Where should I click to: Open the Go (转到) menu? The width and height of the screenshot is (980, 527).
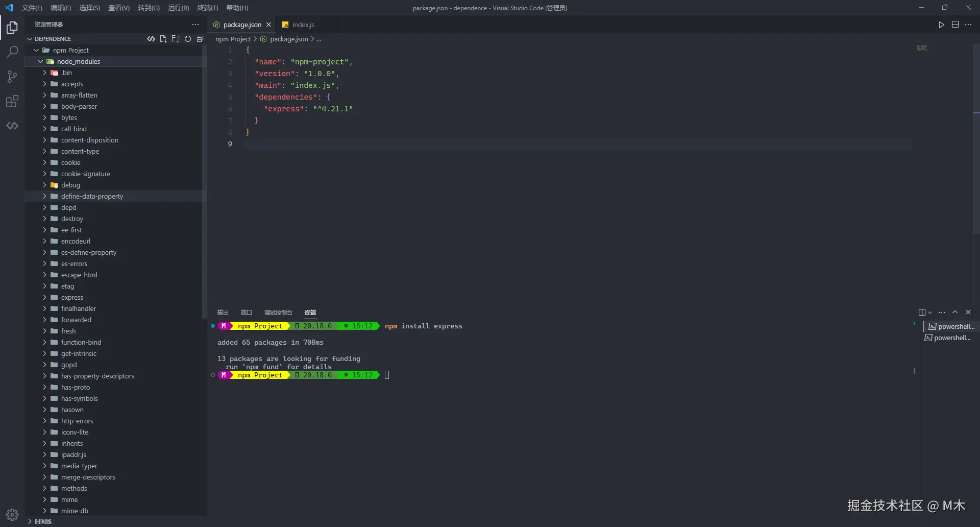point(149,8)
